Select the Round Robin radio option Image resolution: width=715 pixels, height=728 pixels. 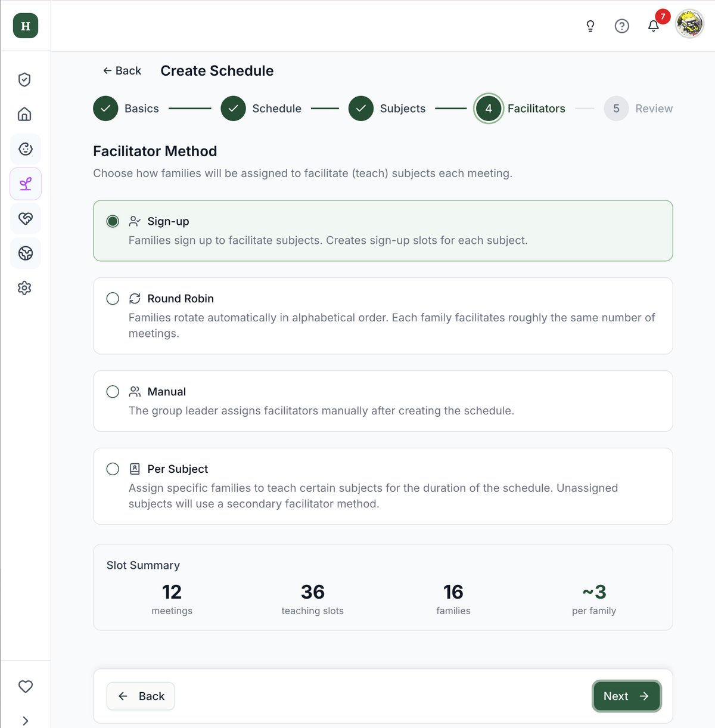[x=113, y=299]
